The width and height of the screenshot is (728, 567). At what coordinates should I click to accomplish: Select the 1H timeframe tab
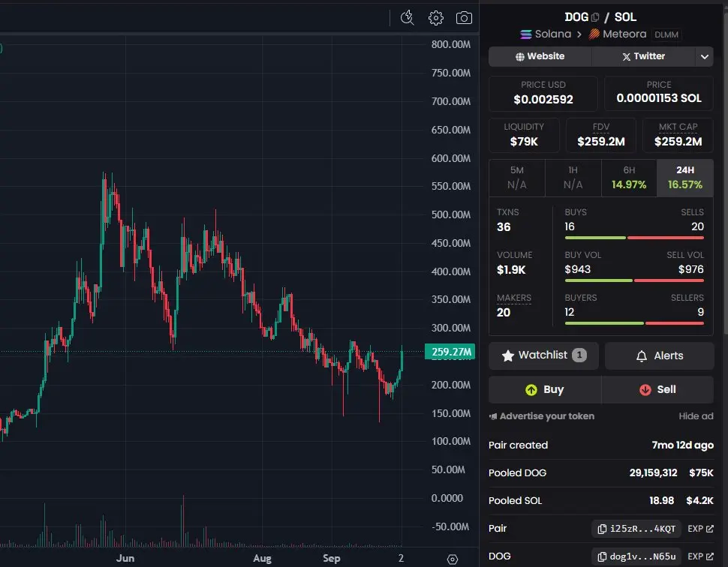(573, 178)
